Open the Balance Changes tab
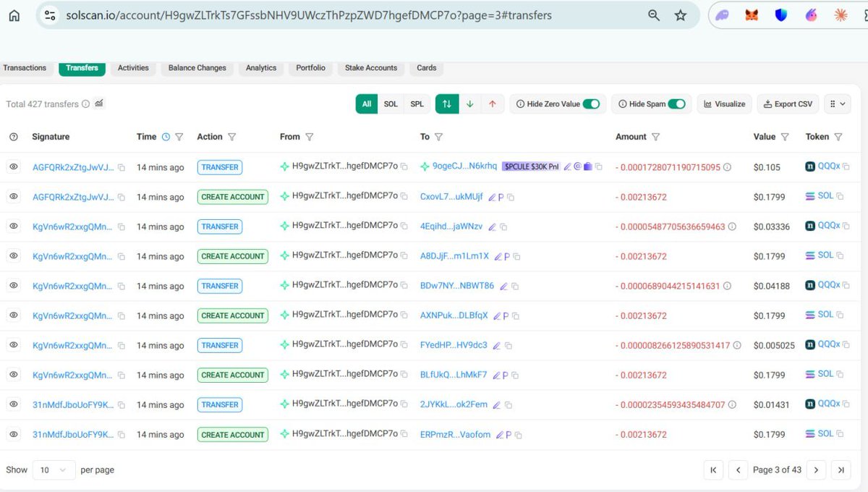This screenshot has width=868, height=492. pos(197,68)
